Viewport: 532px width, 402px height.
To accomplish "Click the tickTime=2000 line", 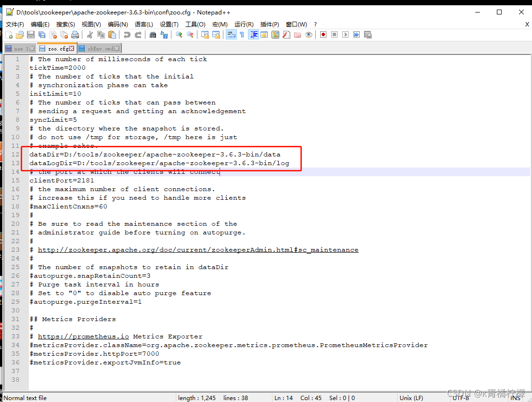I will (x=57, y=68).
